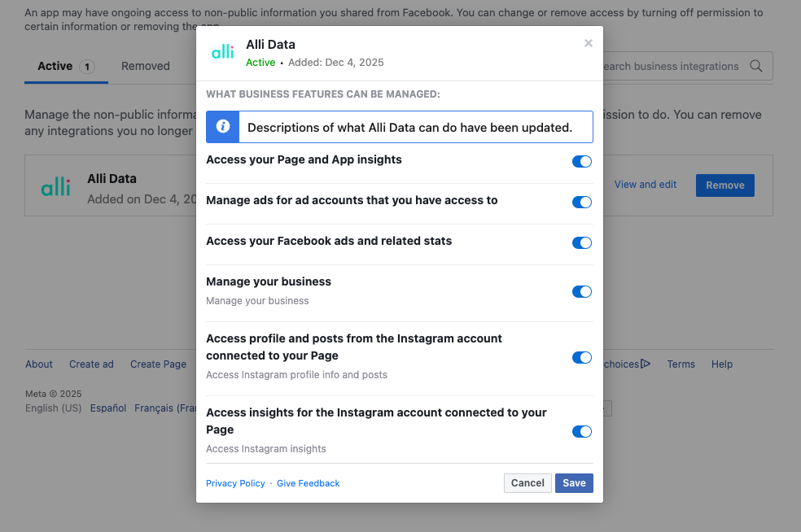The image size is (801, 532).
Task: Toggle off Access your Page and App insights
Action: coord(582,162)
